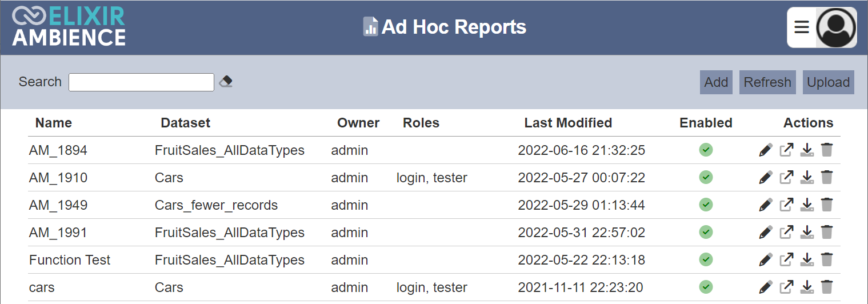Download the AM_1894 report
The width and height of the screenshot is (868, 304).
coord(807,150)
